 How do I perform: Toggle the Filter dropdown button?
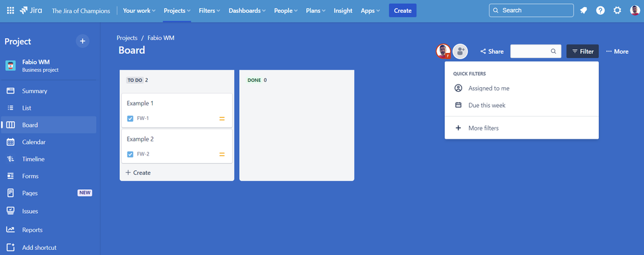pos(582,52)
